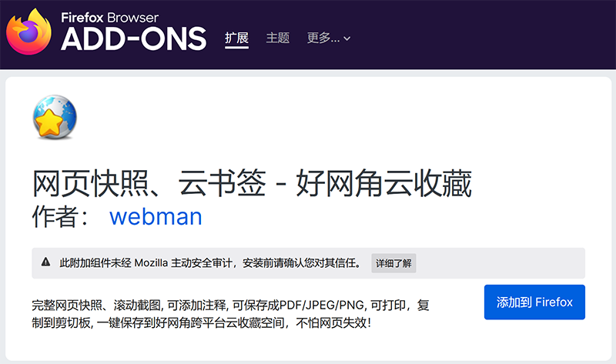Click the warning triangle icon

point(45,262)
